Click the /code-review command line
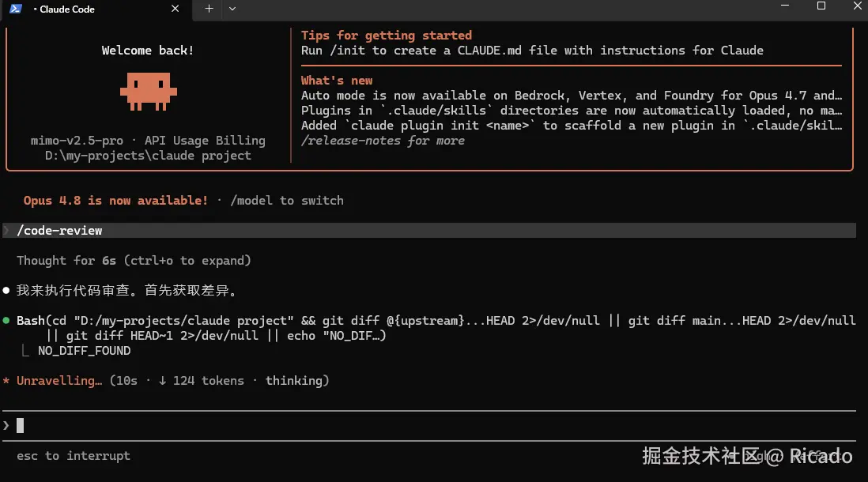The image size is (868, 482). 429,230
